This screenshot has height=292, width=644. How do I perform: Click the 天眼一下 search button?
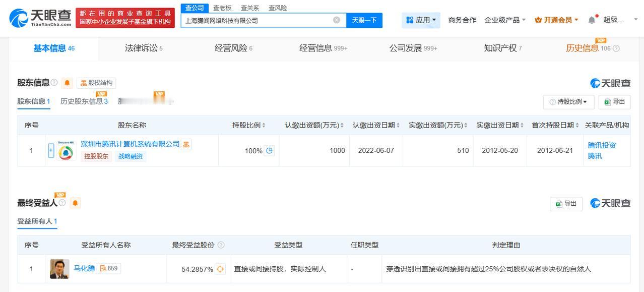[x=364, y=20]
